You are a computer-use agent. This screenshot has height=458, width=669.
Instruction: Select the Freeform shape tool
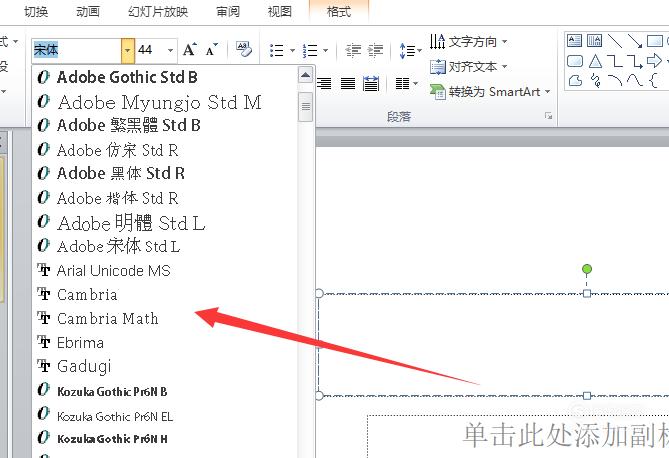pyautogui.click(x=575, y=80)
